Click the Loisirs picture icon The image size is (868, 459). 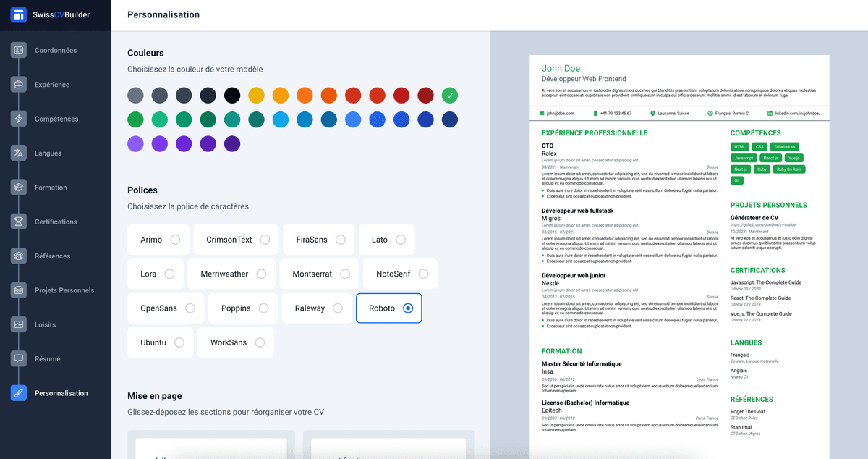tap(19, 324)
